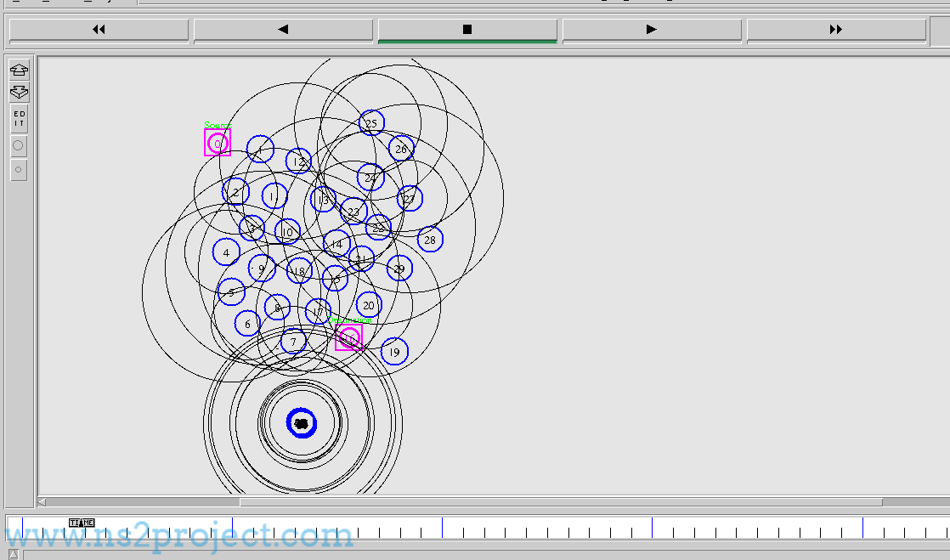Click node 25 in the topology

[x=371, y=123]
